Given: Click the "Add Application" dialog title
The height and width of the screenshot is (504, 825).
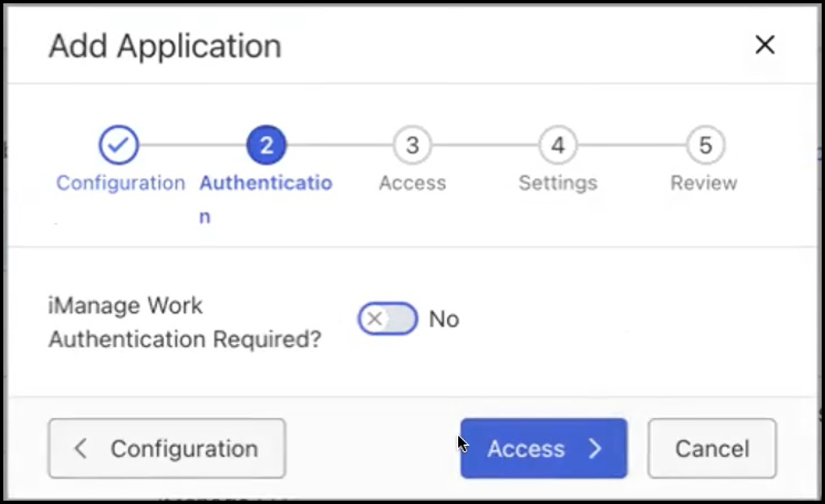Looking at the screenshot, I should click(x=164, y=46).
